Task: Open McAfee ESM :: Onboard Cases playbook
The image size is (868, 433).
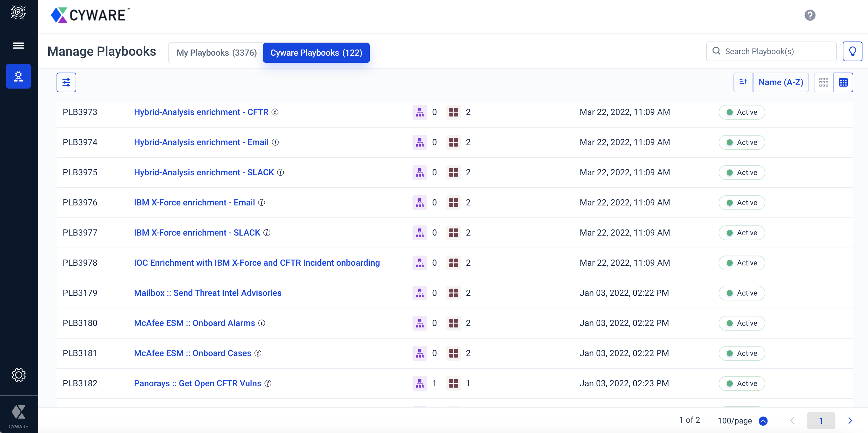Action: (x=192, y=353)
